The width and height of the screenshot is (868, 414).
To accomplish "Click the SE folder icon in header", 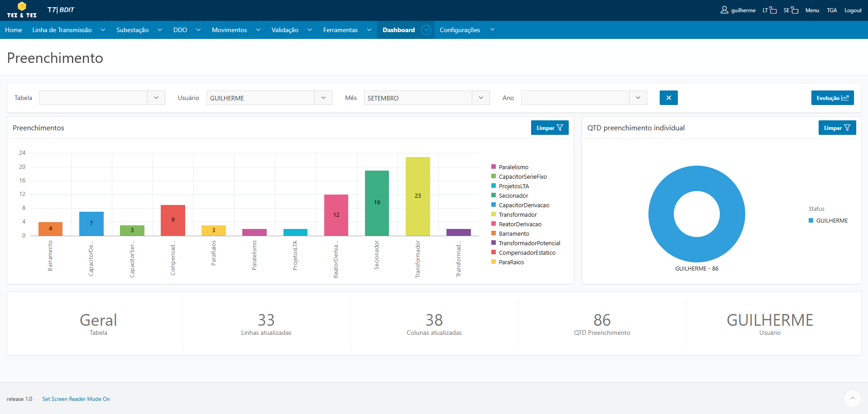I will [795, 10].
